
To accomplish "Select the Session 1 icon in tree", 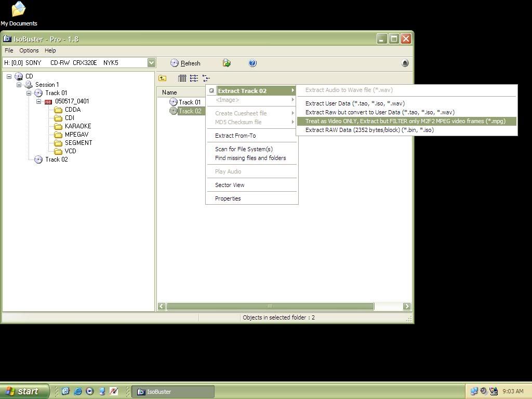I will click(x=29, y=85).
